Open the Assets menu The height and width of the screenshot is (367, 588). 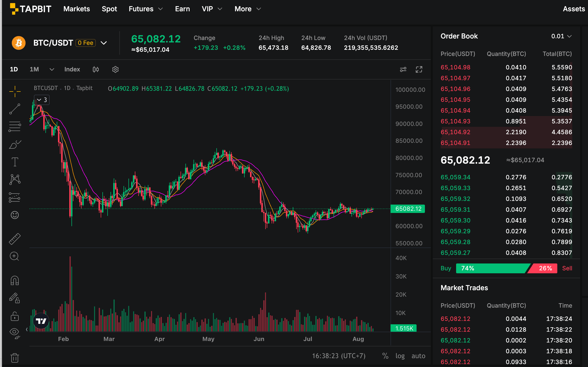click(574, 9)
